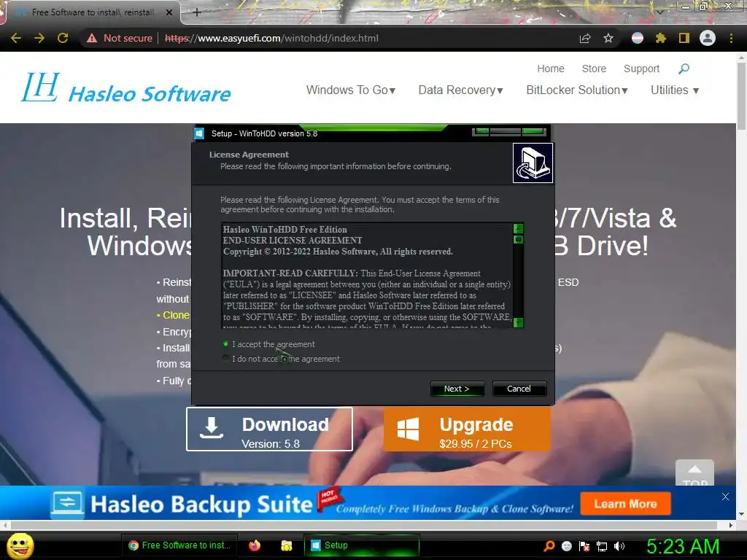Click the Not secure warning icon
The width and height of the screenshot is (747, 560).
92,38
